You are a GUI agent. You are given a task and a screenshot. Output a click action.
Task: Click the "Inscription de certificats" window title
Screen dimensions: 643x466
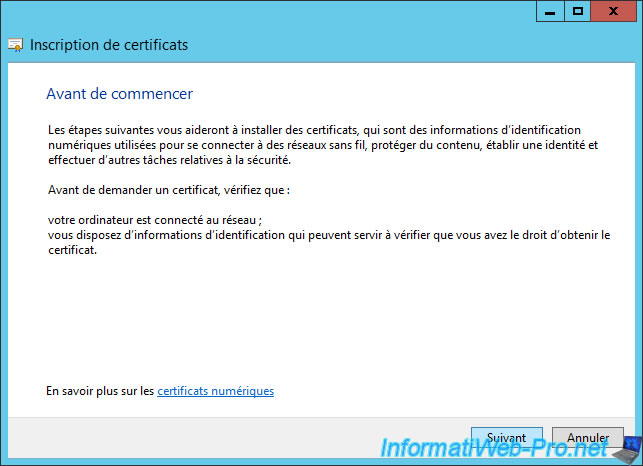click(x=109, y=45)
